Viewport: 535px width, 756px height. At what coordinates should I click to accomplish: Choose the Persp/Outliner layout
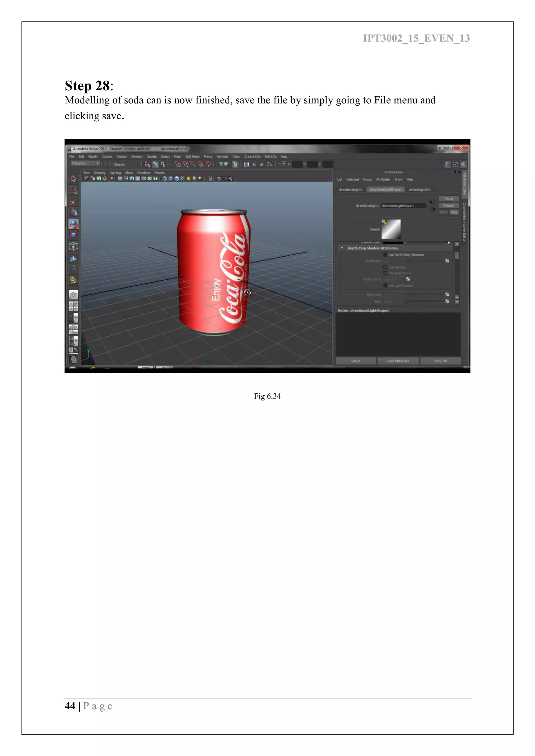pos(73,318)
